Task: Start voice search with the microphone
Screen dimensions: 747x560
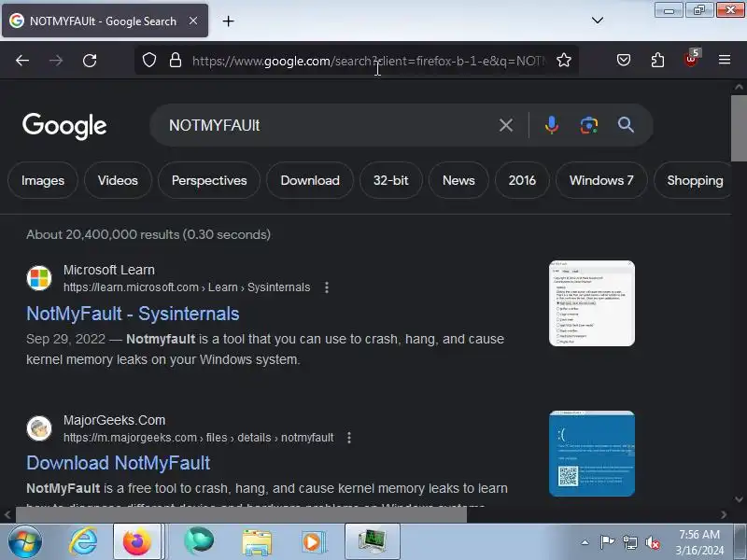Action: click(552, 125)
